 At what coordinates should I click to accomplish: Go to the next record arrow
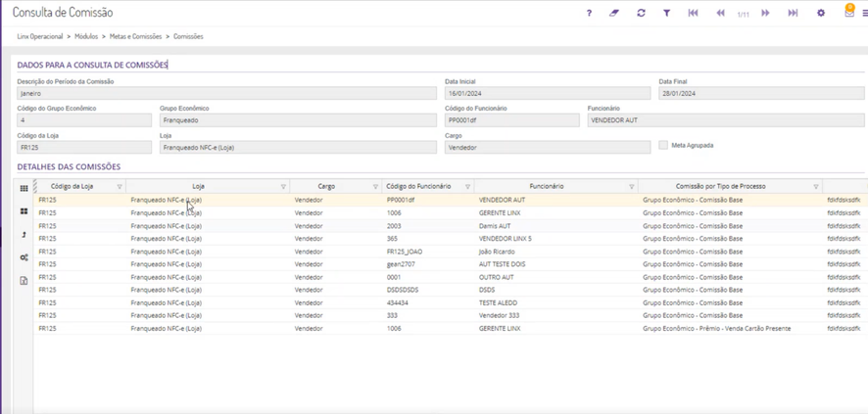(766, 14)
